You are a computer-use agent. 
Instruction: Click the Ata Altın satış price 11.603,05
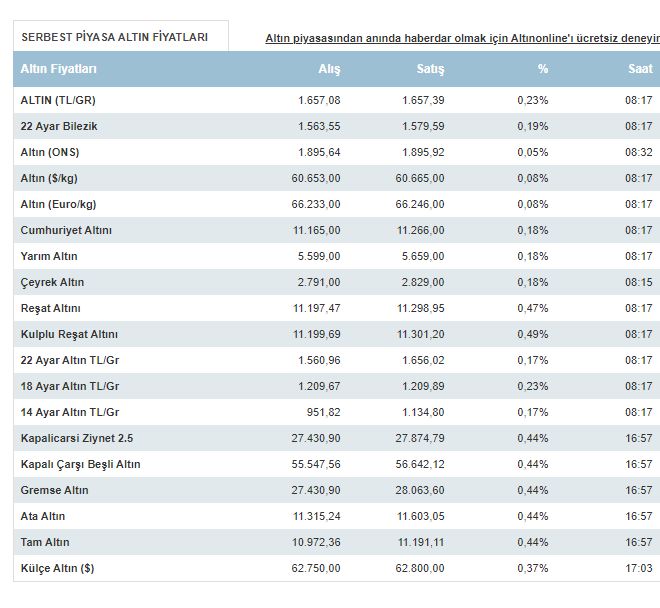point(420,516)
